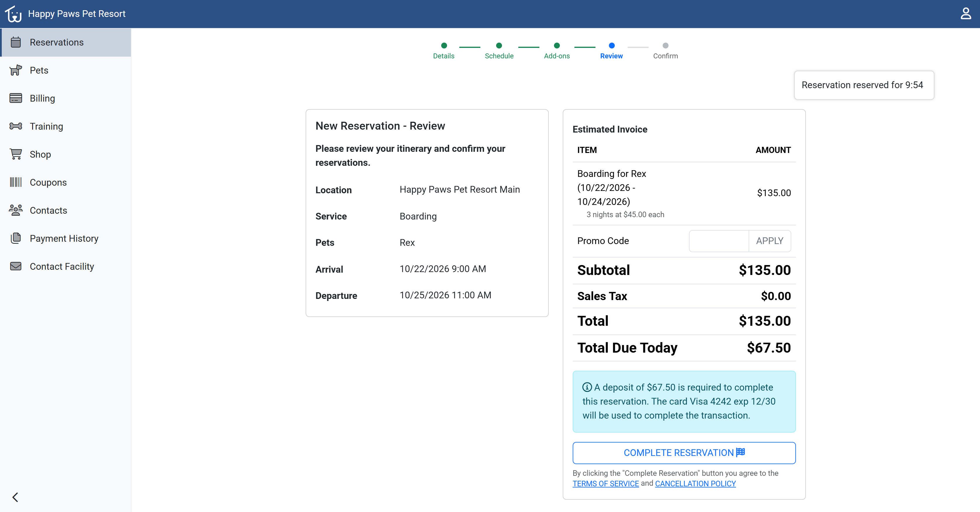Viewport: 980px width, 512px height.
Task: Click the Contact Facility envelope icon
Action: (15, 266)
